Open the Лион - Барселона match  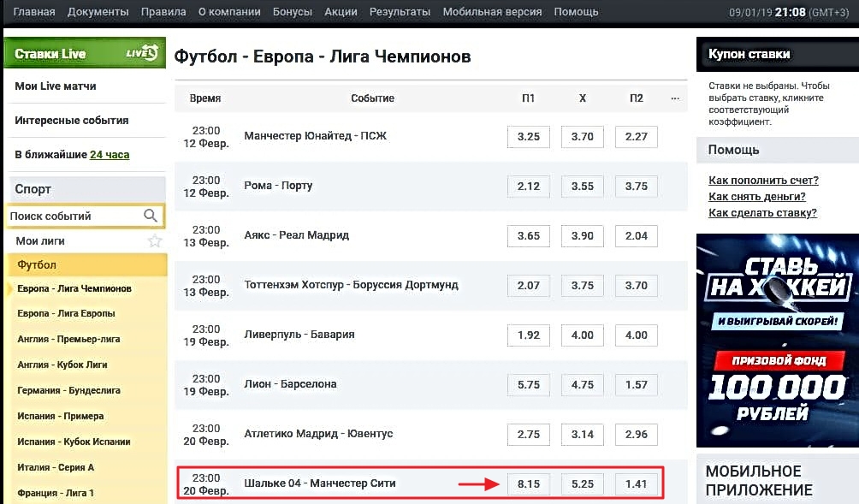(x=290, y=384)
